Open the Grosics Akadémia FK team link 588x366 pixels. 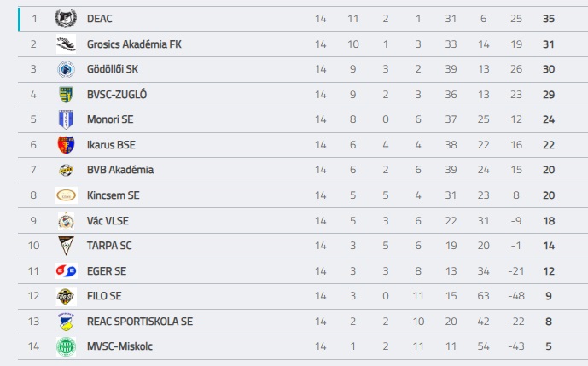(134, 44)
